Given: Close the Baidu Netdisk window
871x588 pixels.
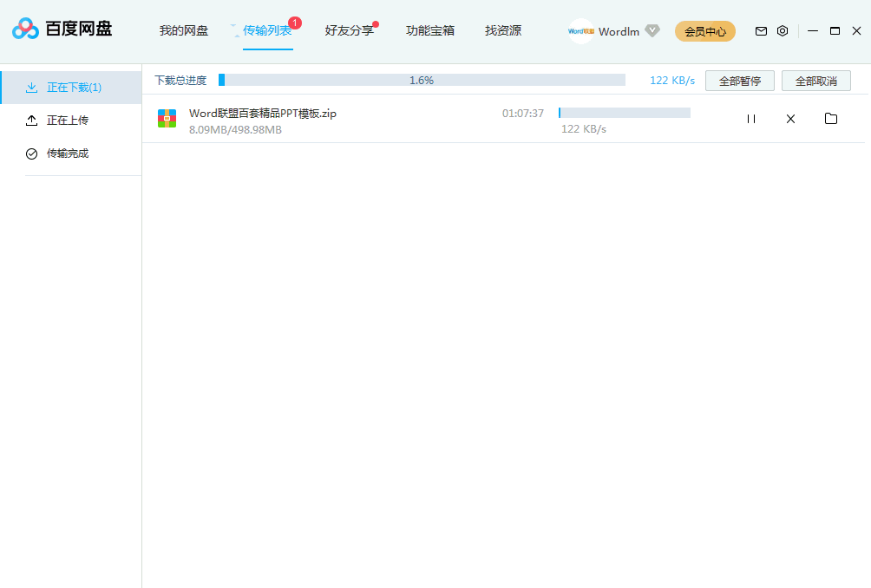Looking at the screenshot, I should 856,31.
